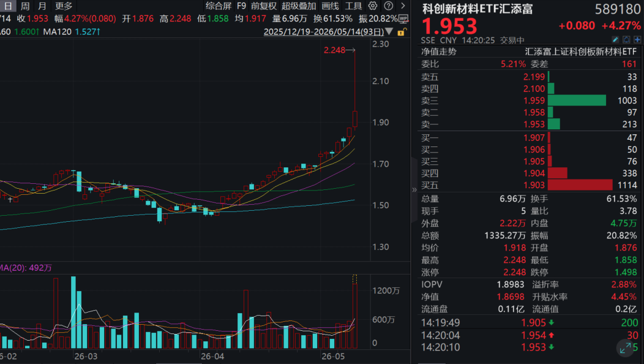
Task: Toggle the yellow lock icon on date range
Action: click(402, 32)
